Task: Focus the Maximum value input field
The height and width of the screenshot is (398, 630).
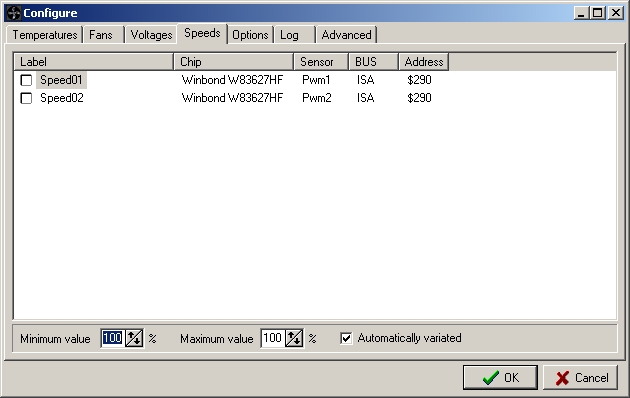Action: click(x=272, y=338)
